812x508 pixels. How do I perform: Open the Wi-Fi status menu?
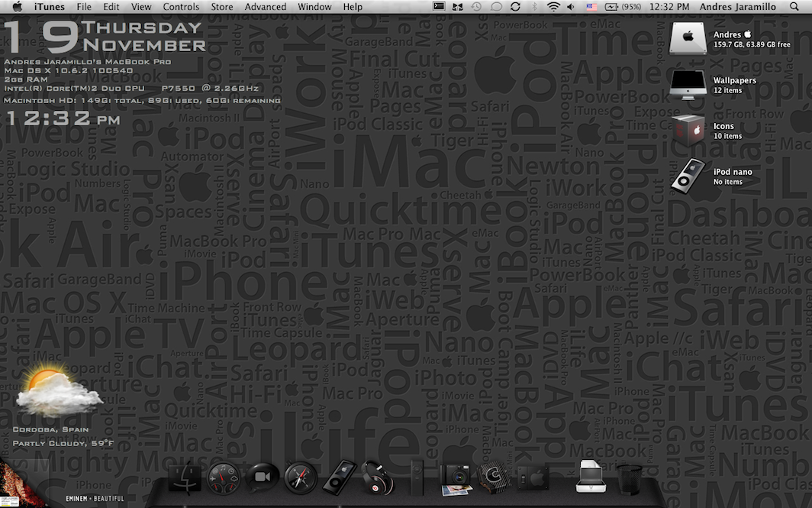click(x=553, y=7)
